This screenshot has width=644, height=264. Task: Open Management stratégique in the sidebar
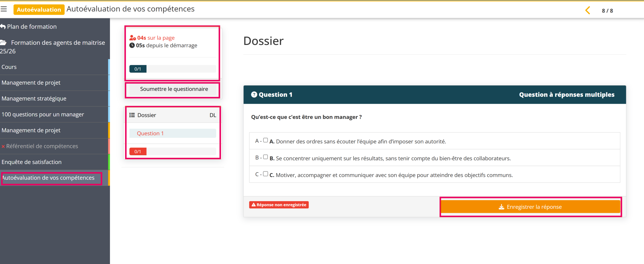[34, 98]
